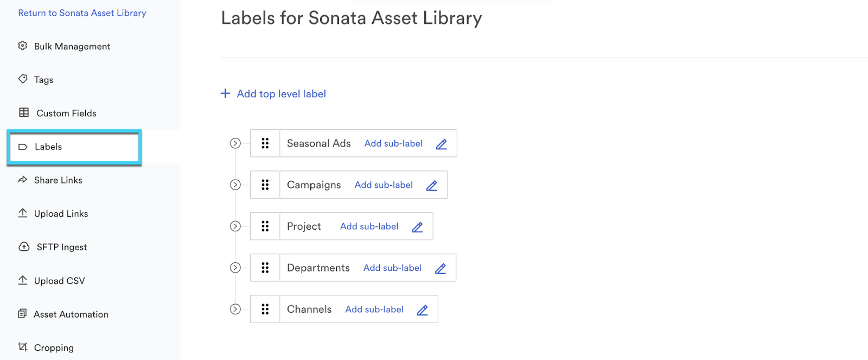
Task: Expand the Channels label circle arrow
Action: point(235,309)
